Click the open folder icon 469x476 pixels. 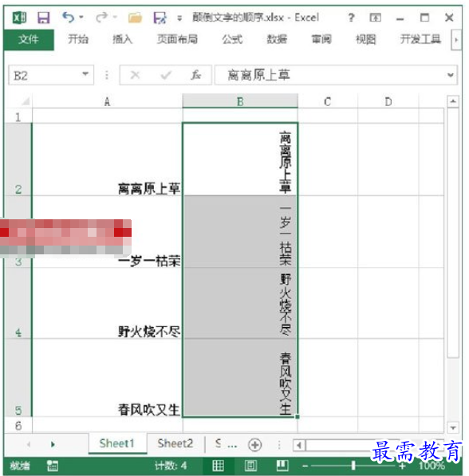pos(135,18)
